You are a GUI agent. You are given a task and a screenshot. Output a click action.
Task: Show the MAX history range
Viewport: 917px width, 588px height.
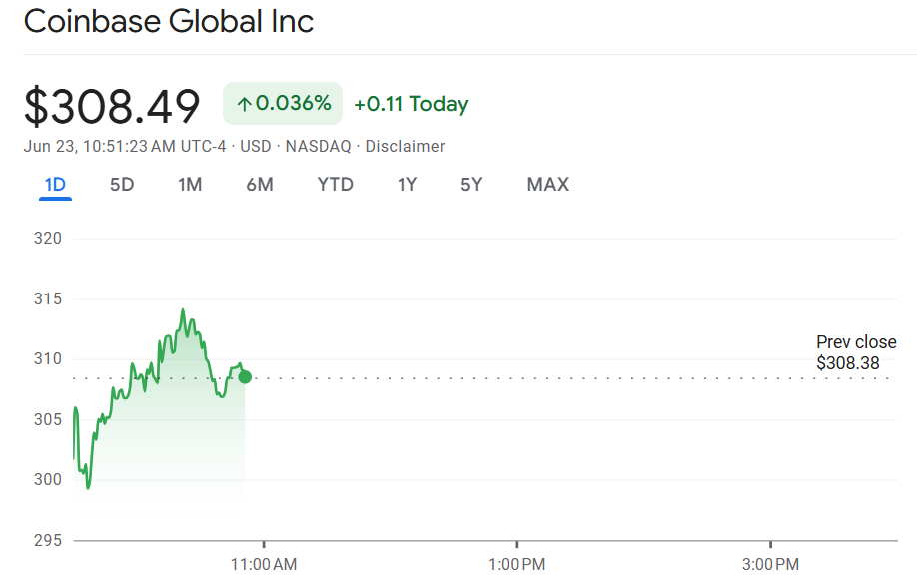tap(547, 185)
